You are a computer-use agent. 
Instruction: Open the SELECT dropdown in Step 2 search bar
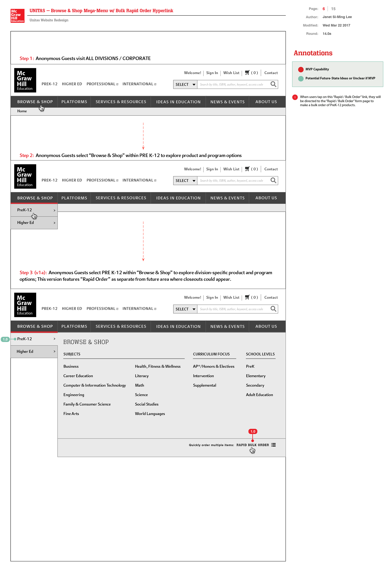185,180
